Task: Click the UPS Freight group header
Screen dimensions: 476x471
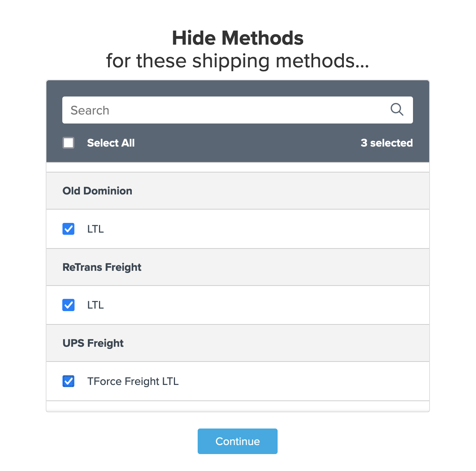Action: (x=93, y=343)
